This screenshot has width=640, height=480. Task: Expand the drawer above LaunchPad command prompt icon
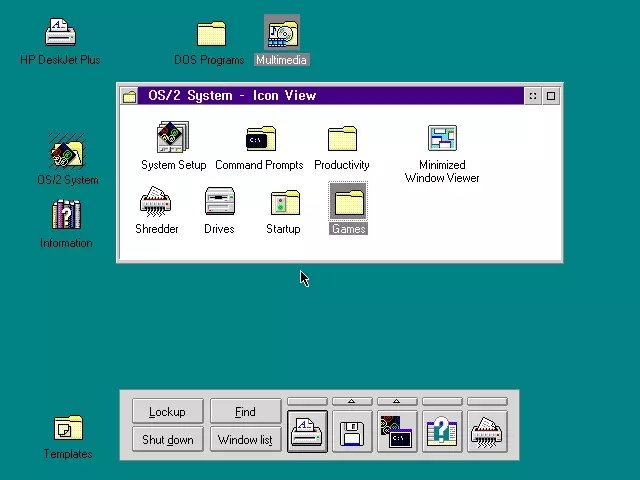[397, 402]
